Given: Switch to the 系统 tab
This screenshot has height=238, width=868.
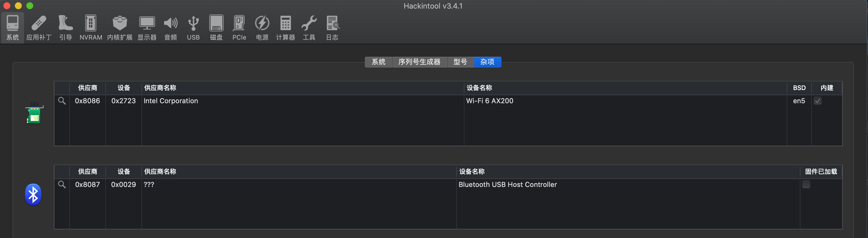Looking at the screenshot, I should tap(378, 62).
